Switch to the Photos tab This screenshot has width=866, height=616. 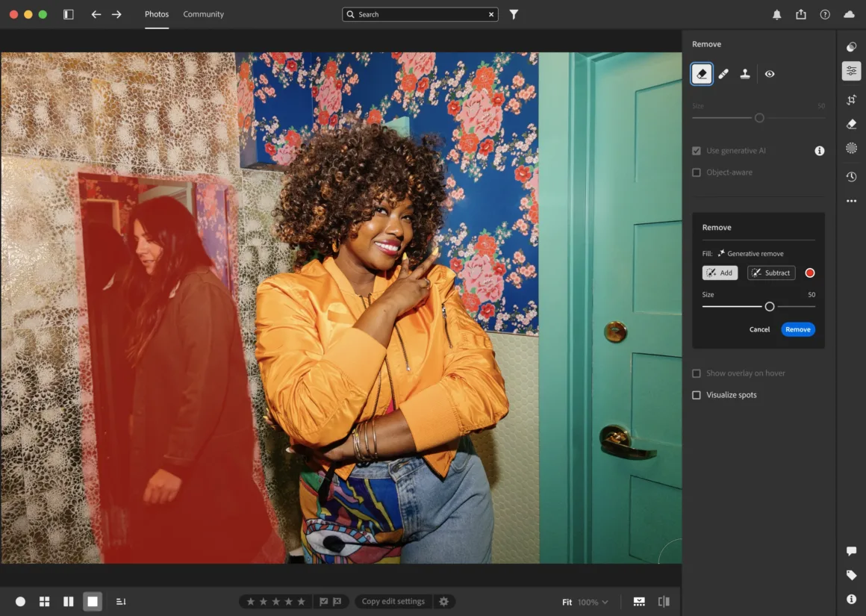point(157,14)
